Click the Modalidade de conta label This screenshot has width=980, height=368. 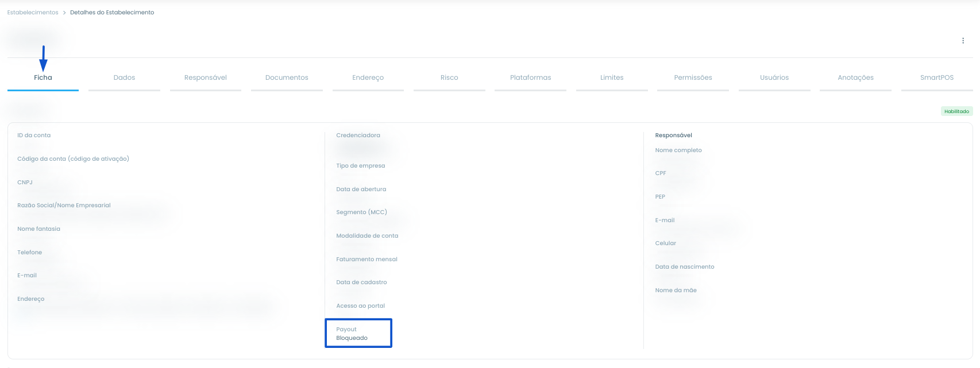367,236
